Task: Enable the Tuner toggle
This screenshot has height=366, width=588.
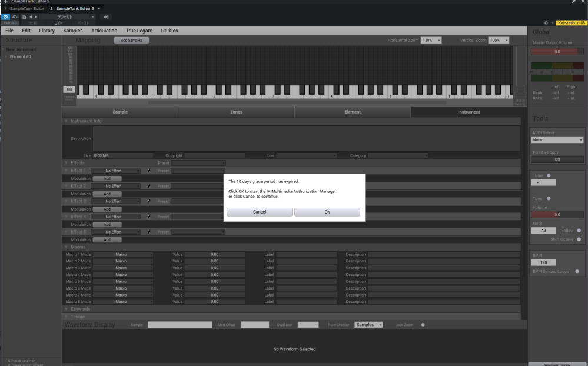Action: coord(549,175)
